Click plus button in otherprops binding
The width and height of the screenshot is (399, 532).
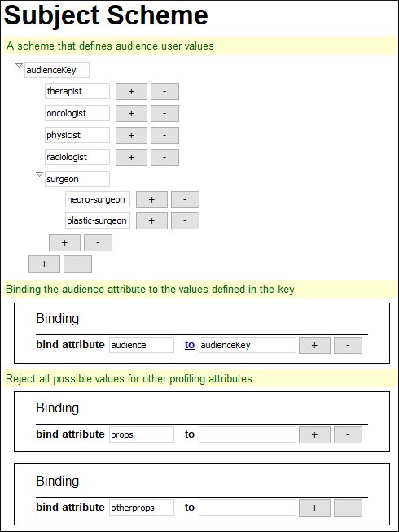[x=314, y=508]
